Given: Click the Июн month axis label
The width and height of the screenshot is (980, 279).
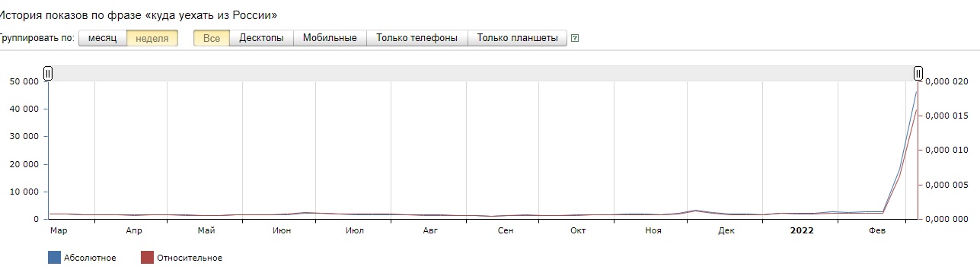Looking at the screenshot, I should [x=281, y=230].
